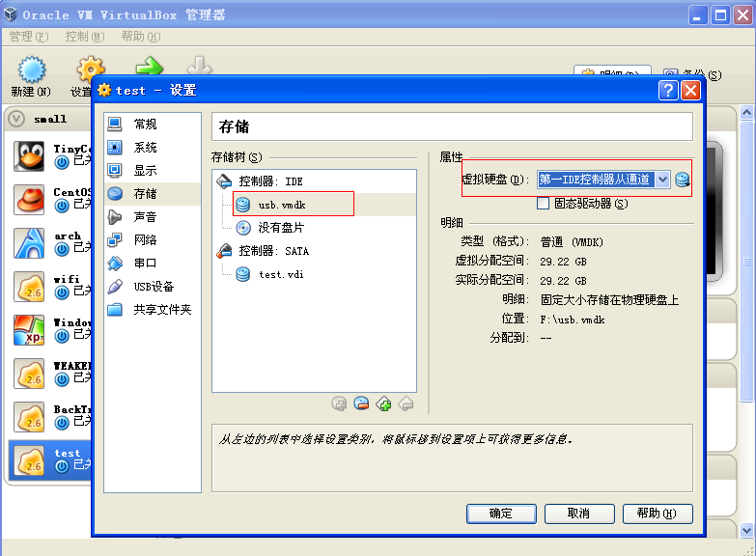Click scroll up arrow in Manager right scrollbar
Viewport: 756px width, 556px height.
click(747, 113)
